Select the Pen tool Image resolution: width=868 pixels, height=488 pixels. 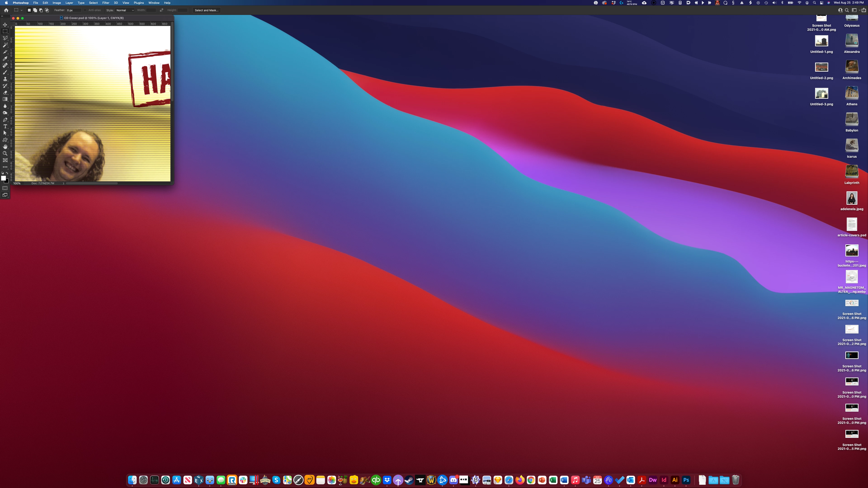[x=5, y=120]
